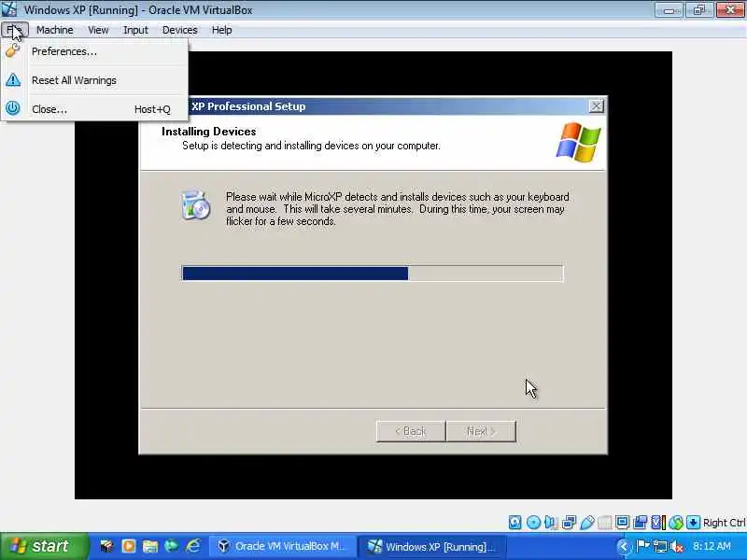
Task: Click the setup CD box icon
Action: pos(195,205)
